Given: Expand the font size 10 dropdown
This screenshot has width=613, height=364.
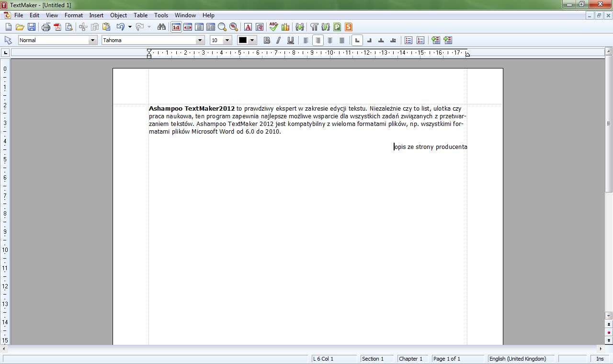Looking at the screenshot, I should (227, 40).
